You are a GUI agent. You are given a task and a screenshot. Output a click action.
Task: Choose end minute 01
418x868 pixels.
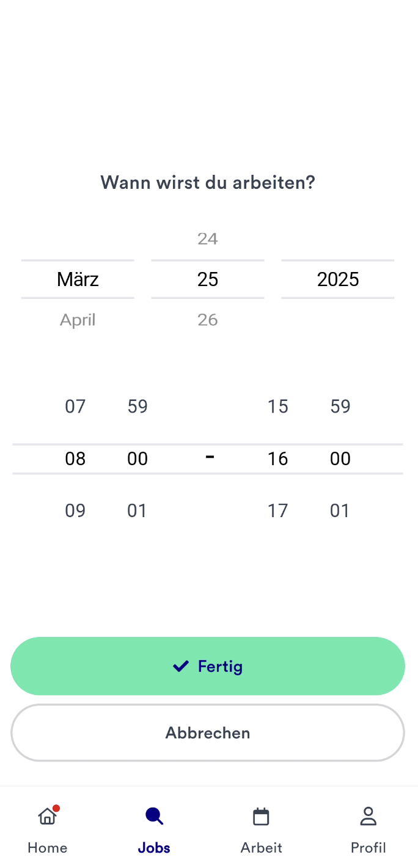coord(340,510)
